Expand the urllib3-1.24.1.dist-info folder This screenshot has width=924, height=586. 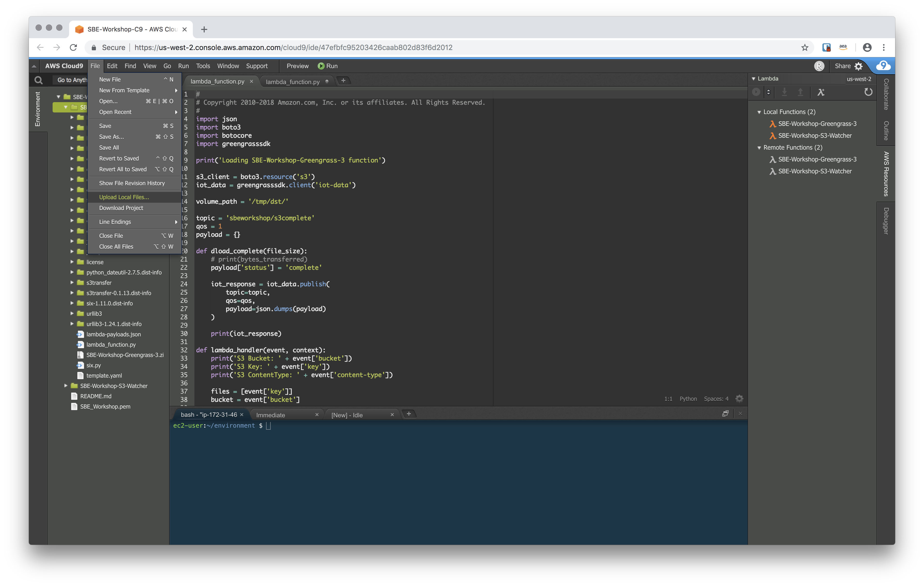click(x=72, y=324)
